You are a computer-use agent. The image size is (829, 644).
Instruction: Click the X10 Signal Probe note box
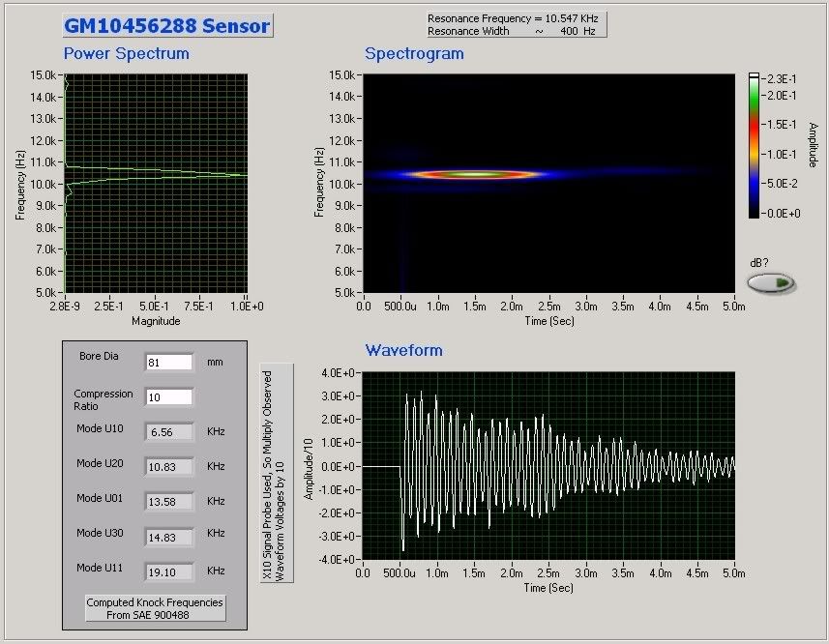point(277,474)
